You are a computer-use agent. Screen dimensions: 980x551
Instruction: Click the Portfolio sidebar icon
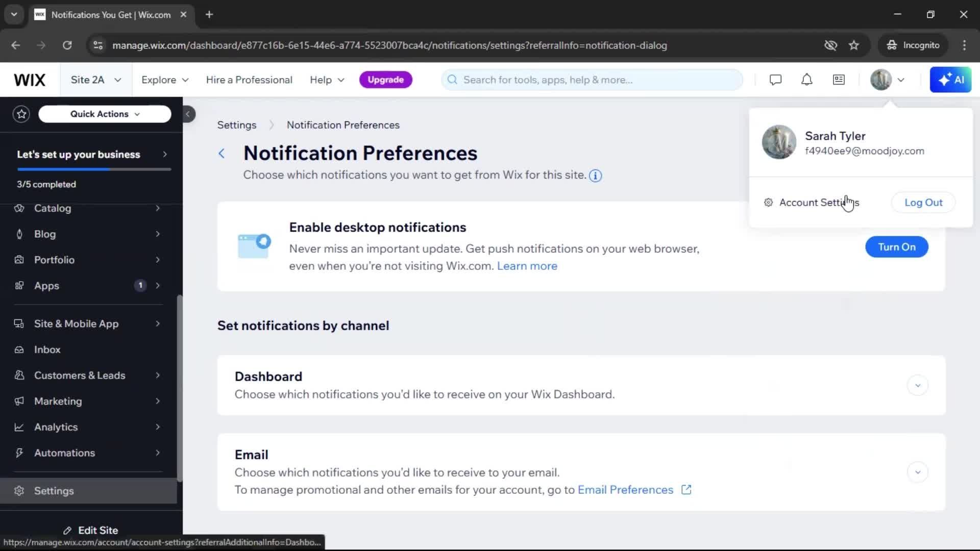tap(19, 260)
